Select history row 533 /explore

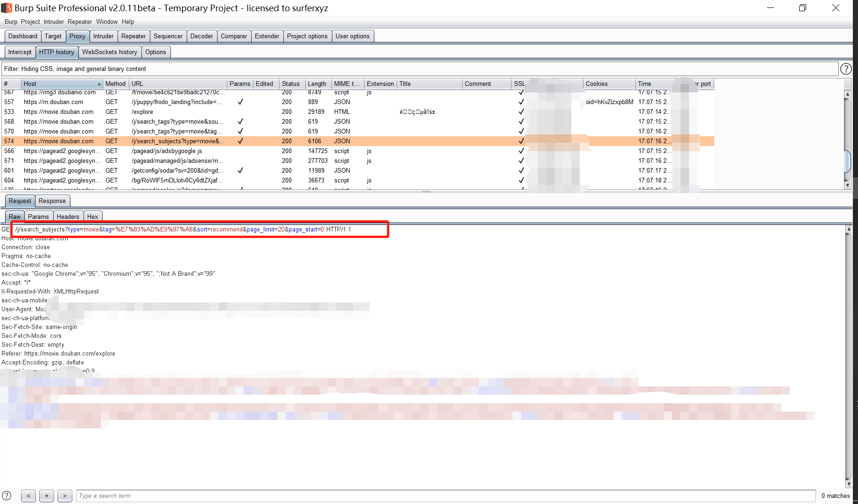pos(358,112)
